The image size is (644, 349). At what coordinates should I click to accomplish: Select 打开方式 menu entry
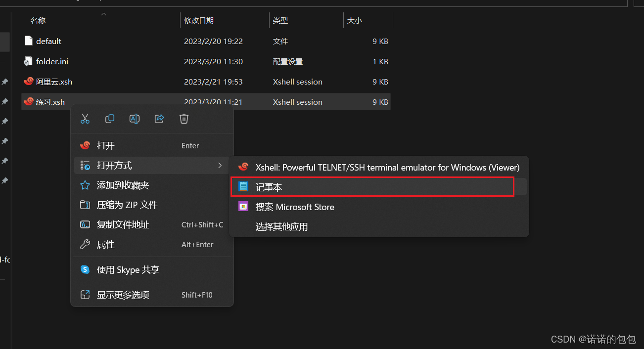(152, 165)
